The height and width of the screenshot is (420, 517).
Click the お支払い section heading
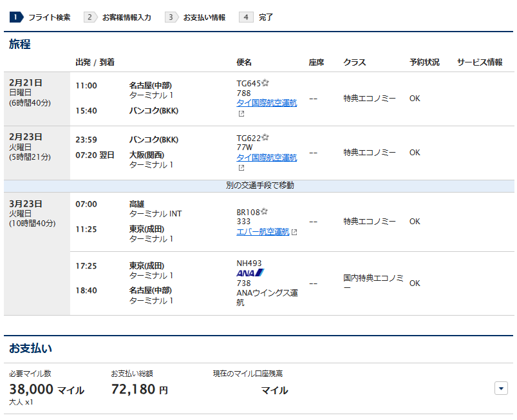[30, 348]
